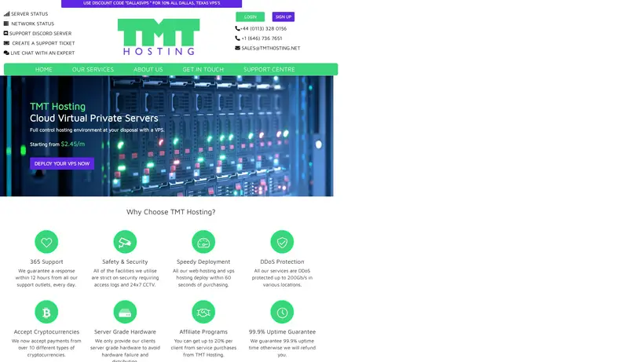644x362 pixels.
Task: Click the 99.9% Uptime Guarantee clock icon
Action: pos(282,312)
